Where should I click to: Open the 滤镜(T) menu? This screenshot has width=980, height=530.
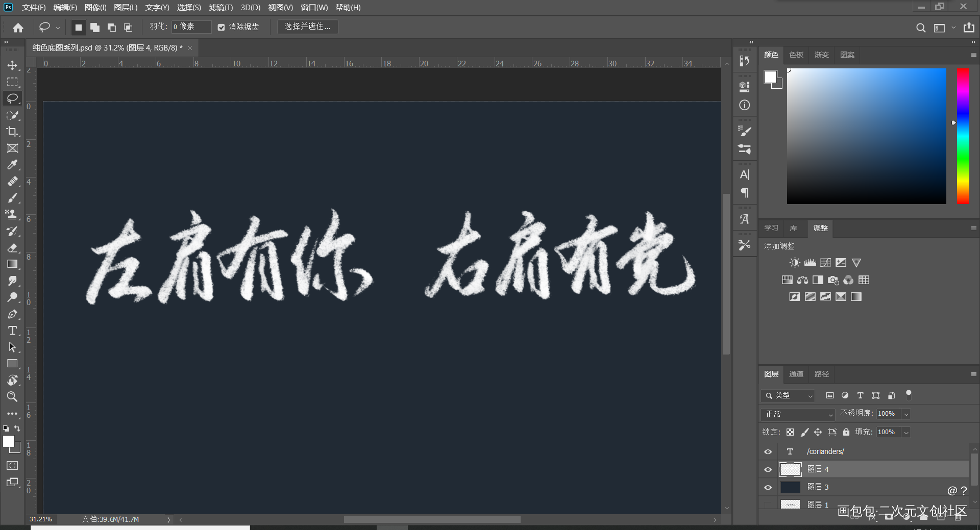[x=220, y=8]
